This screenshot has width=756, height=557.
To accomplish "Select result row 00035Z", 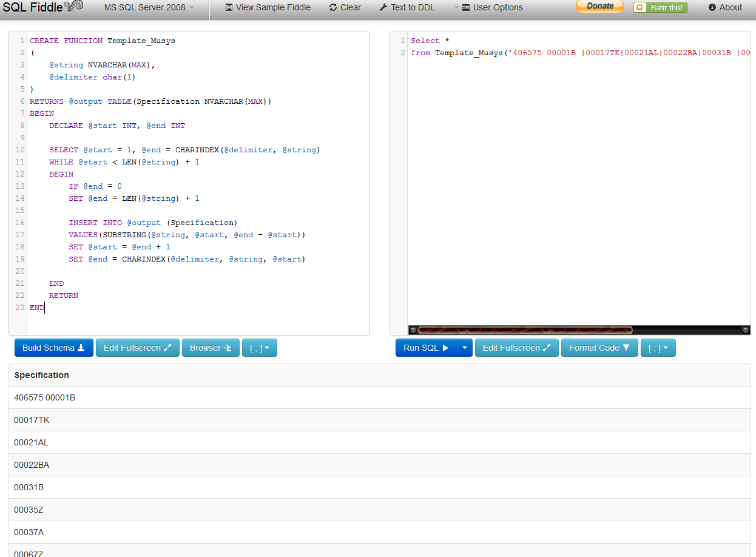I will 380,510.
